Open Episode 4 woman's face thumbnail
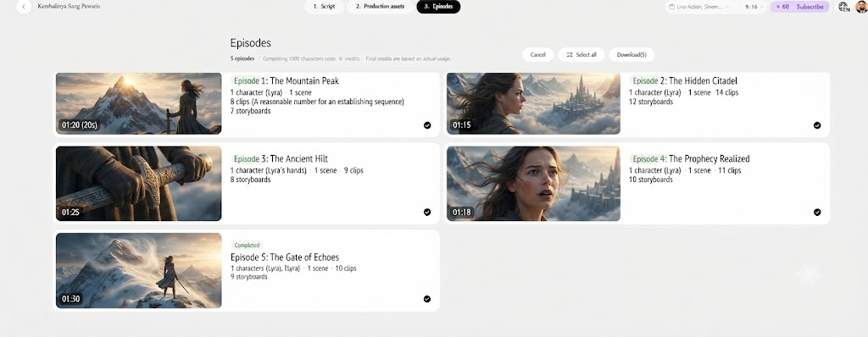This screenshot has width=868, height=337. [x=533, y=183]
